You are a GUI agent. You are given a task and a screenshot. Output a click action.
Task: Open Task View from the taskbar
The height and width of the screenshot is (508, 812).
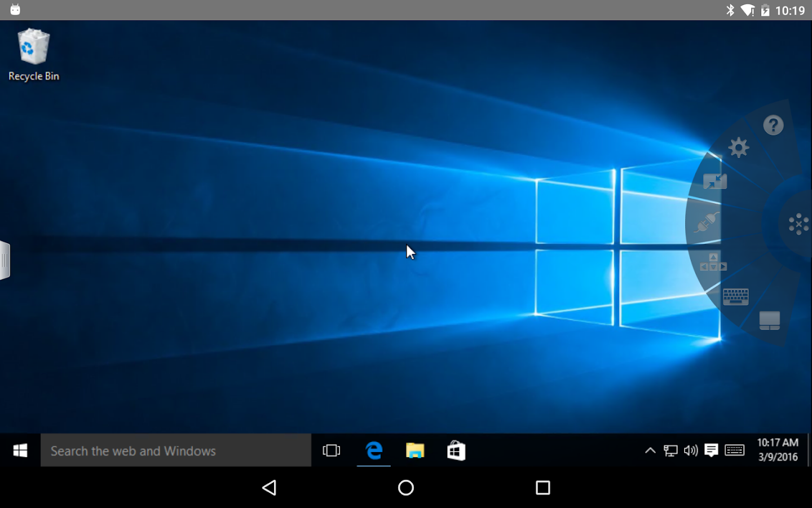332,450
